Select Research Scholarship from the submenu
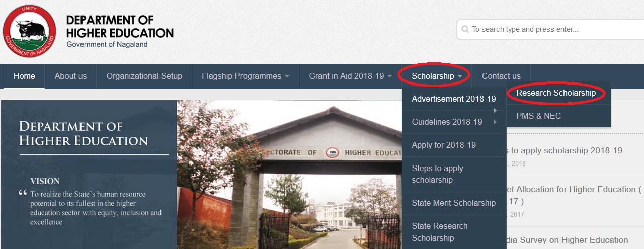 coord(556,93)
